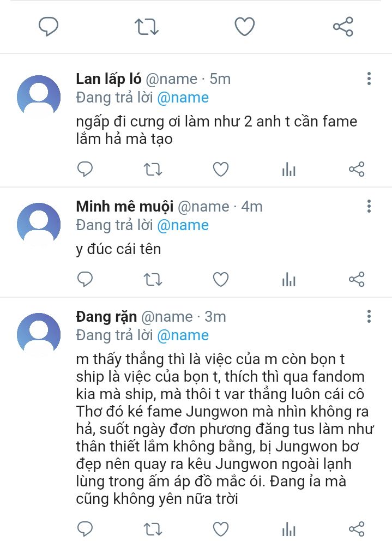Open Đang rặn's profile avatar
This screenshot has width=392, height=542.
pos(39,335)
